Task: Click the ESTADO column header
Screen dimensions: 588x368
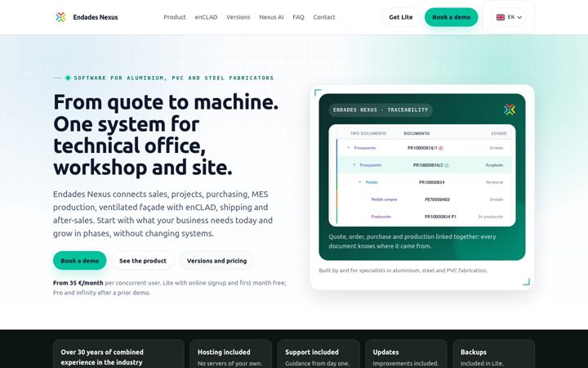Action: point(499,133)
